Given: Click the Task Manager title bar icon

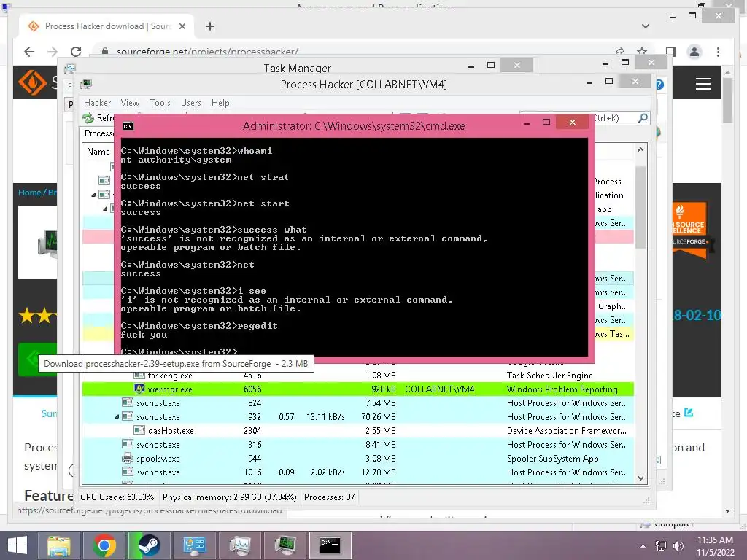Looking at the screenshot, I should [x=70, y=68].
